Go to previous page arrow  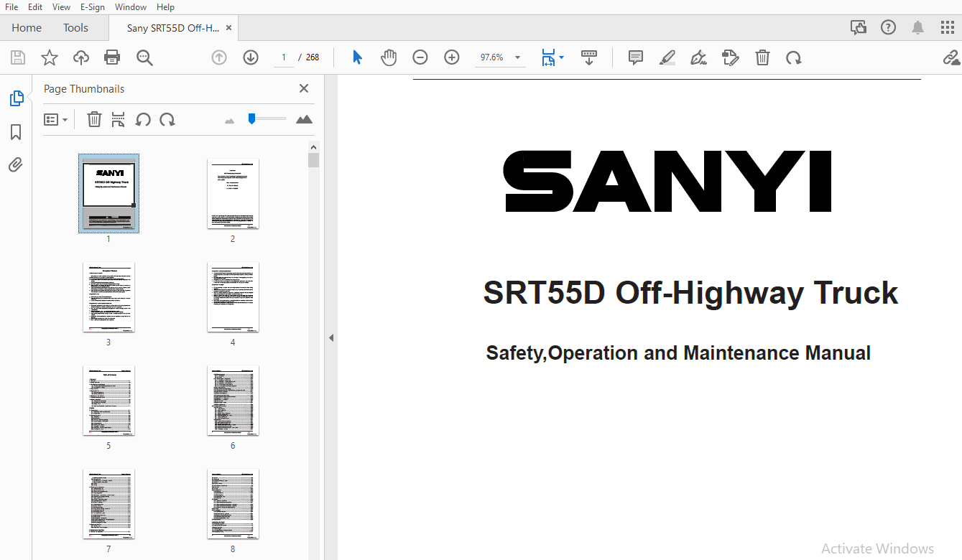(x=219, y=57)
